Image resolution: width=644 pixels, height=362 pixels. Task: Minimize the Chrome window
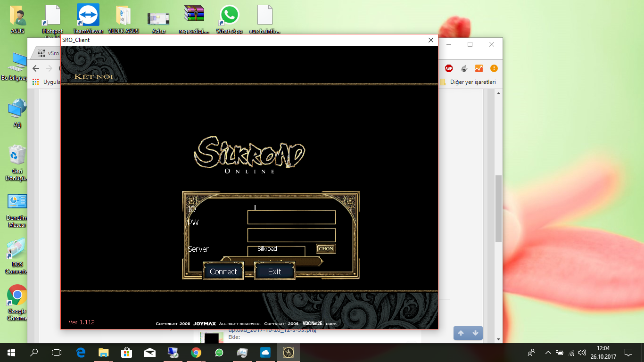tap(448, 44)
